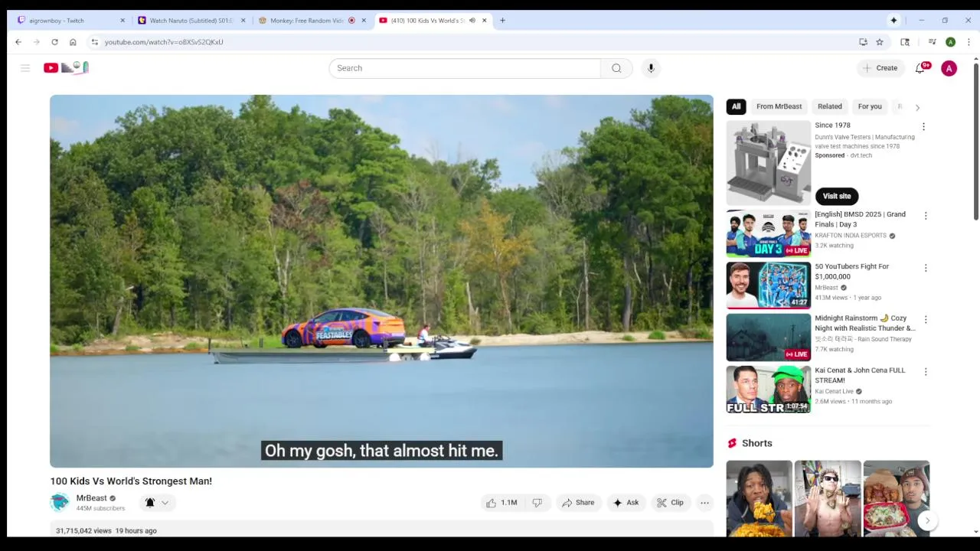Screen dimensions: 980x551
Task: Open options for Since 1978 ad
Action: coord(923,126)
